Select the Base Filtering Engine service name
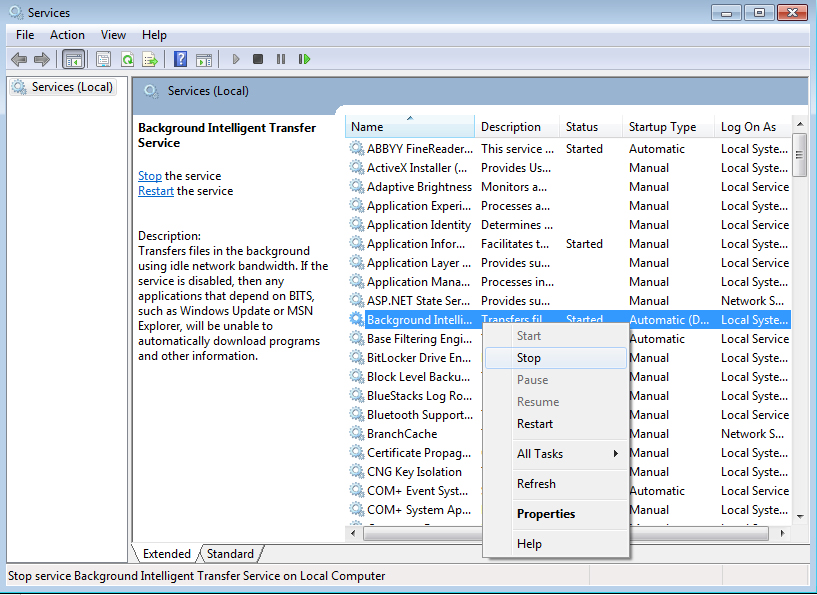 coord(419,339)
